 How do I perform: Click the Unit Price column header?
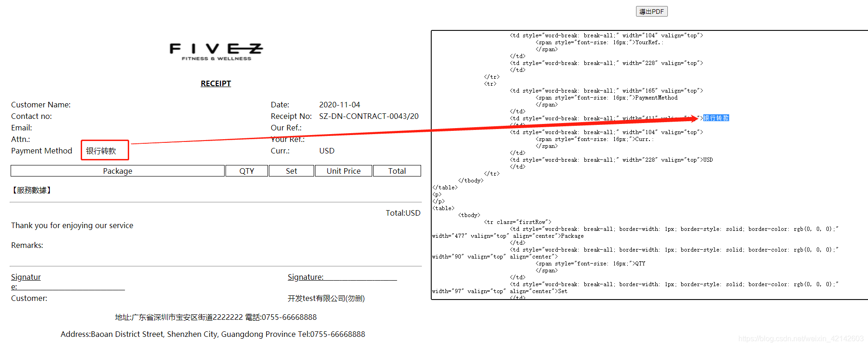(344, 171)
